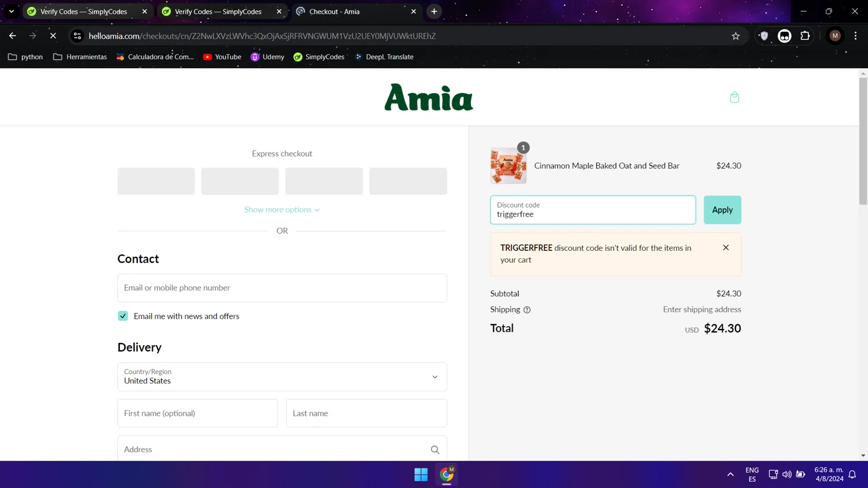Click the shipping help question mark icon
Image resolution: width=868 pixels, height=488 pixels.
(527, 310)
